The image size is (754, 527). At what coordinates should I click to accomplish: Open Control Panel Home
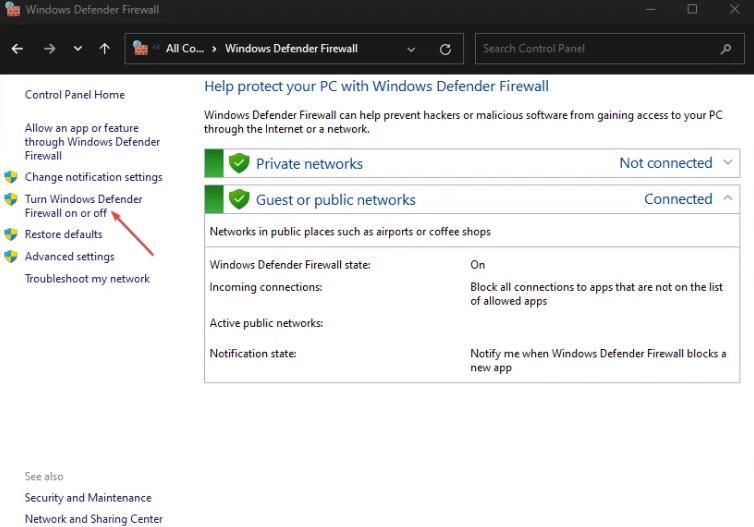click(75, 95)
